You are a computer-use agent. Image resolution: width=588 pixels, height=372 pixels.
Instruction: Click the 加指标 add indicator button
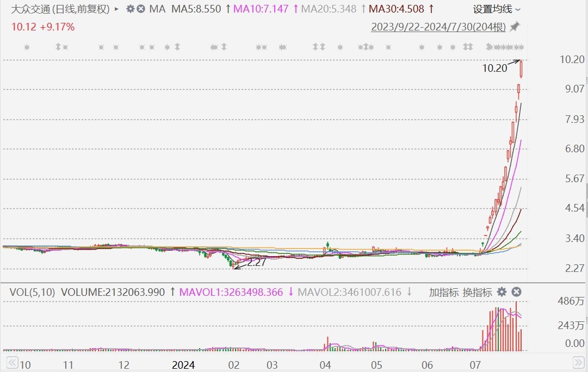click(x=443, y=292)
